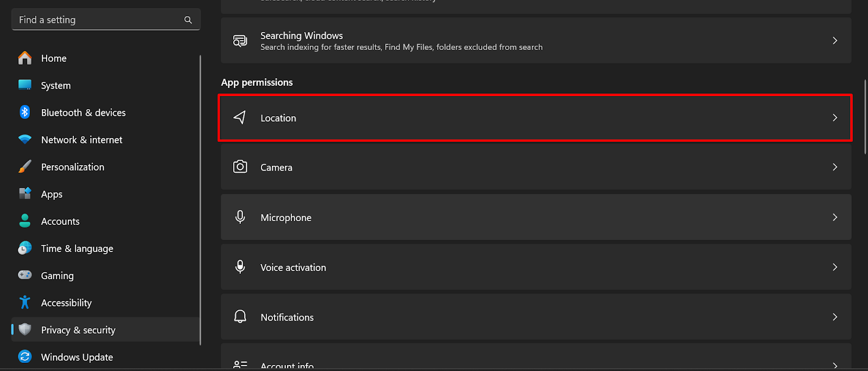Open Apps settings category
Viewport: 868px width, 371px height.
pos(106,194)
